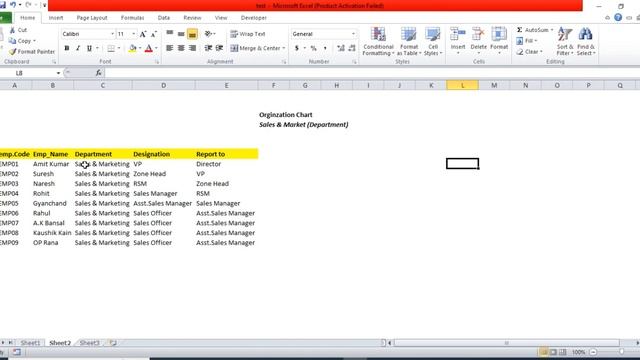Open Name Box dropdown arrow
The height and width of the screenshot is (360, 640).
pos(58,73)
